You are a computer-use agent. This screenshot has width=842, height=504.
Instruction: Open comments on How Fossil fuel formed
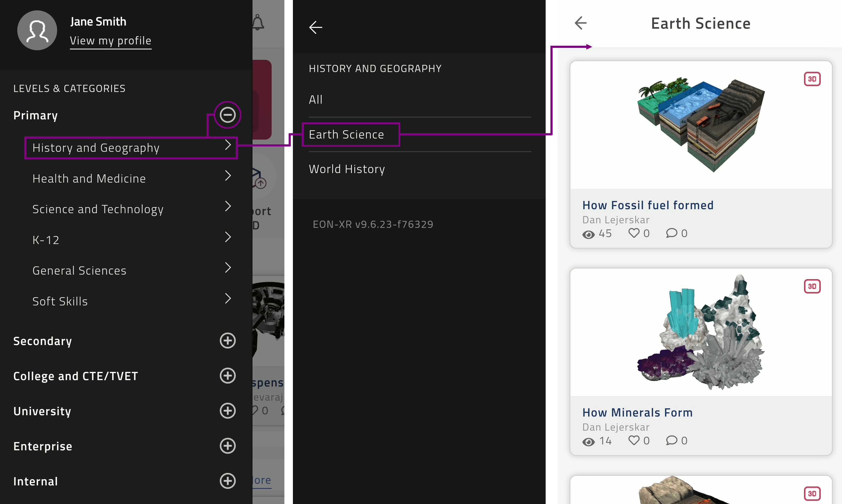click(671, 233)
